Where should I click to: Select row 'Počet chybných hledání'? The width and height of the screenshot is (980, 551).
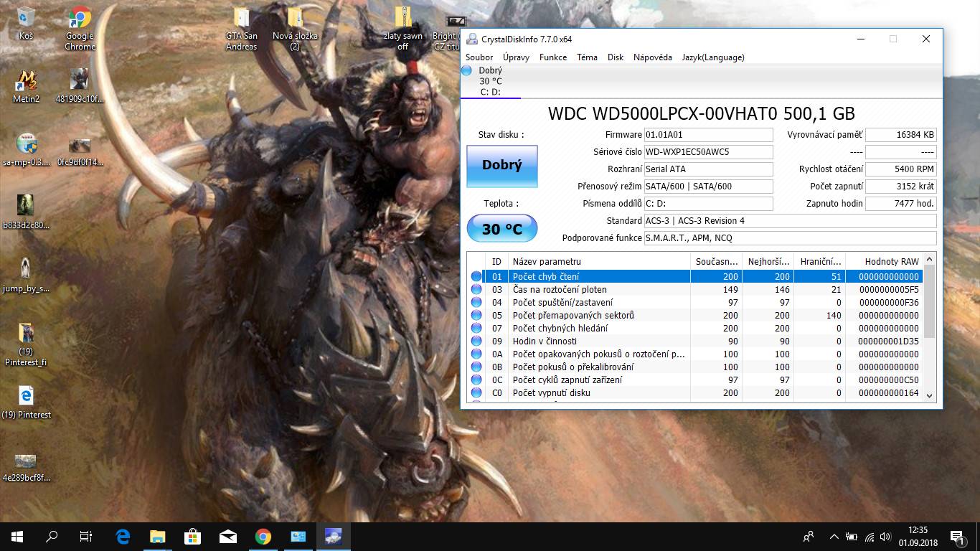[x=694, y=328]
